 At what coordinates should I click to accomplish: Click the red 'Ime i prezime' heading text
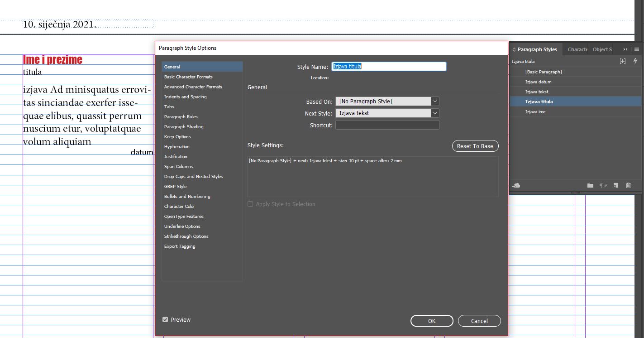52,60
